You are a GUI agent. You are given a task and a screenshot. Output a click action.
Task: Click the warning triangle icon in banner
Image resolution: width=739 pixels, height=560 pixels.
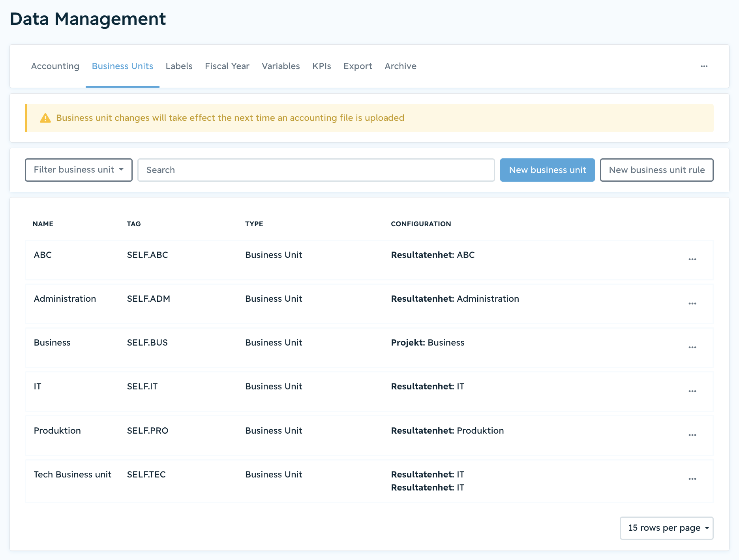click(45, 118)
